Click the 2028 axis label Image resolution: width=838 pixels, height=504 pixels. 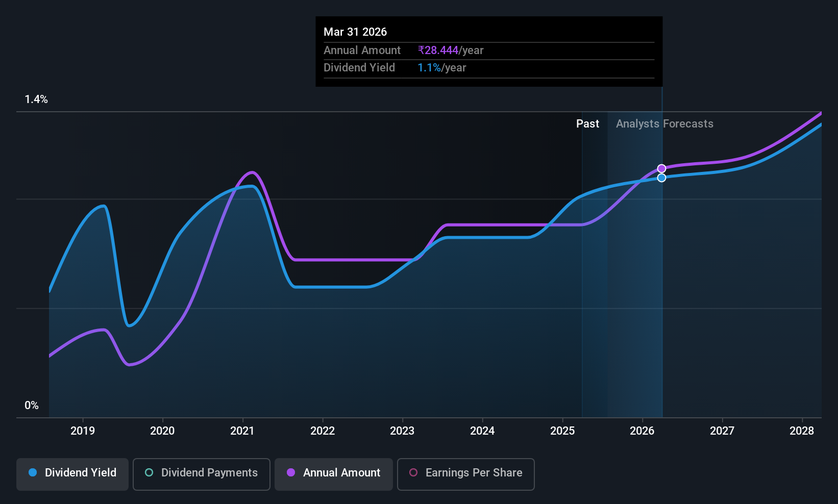pos(802,431)
